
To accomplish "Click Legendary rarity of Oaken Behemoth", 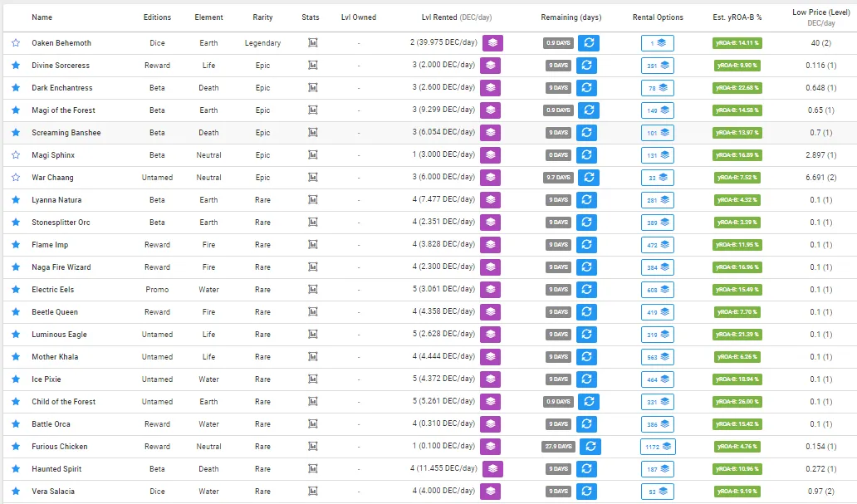I will [x=263, y=42].
